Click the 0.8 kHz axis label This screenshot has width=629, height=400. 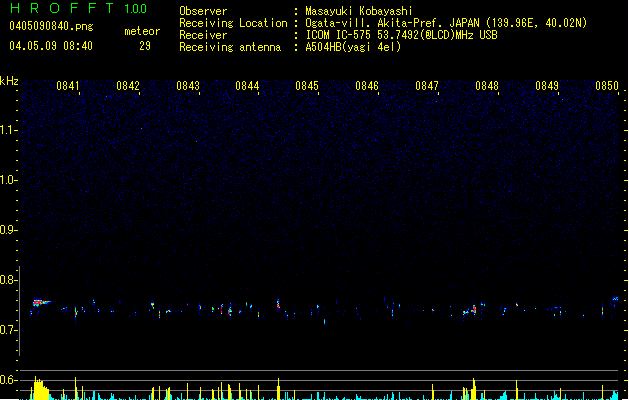point(8,280)
